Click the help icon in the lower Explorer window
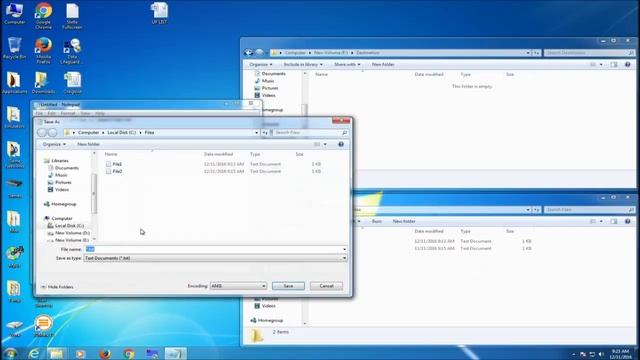This screenshot has height=360, width=640. (628, 221)
